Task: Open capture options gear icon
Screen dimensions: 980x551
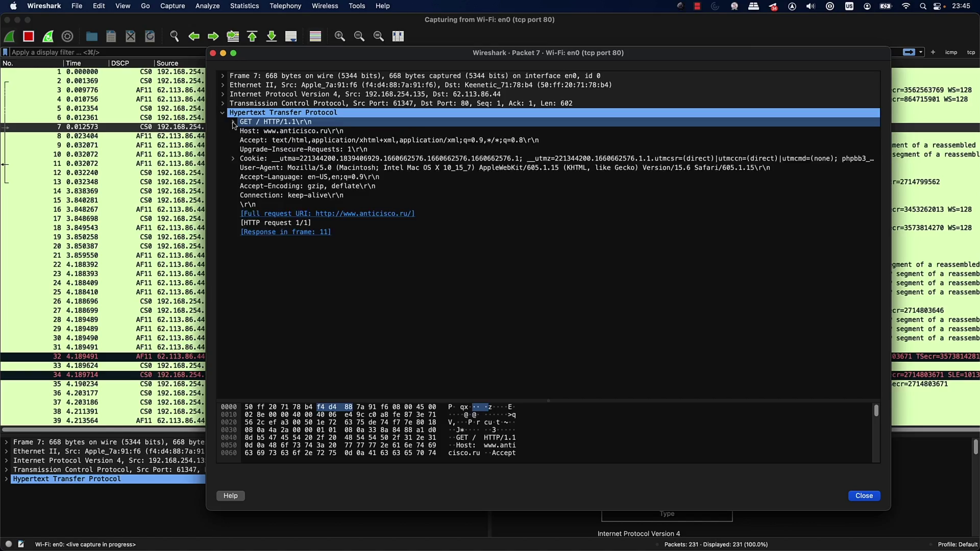Action: [x=67, y=36]
